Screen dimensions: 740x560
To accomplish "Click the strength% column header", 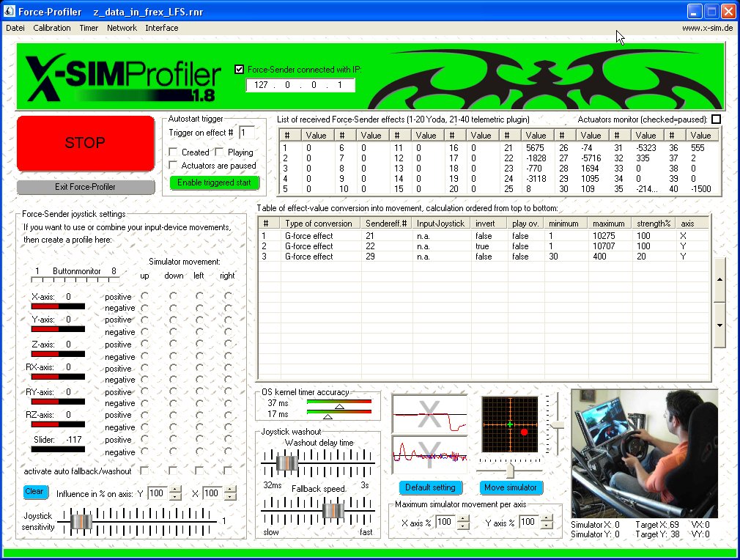I will tap(654, 224).
